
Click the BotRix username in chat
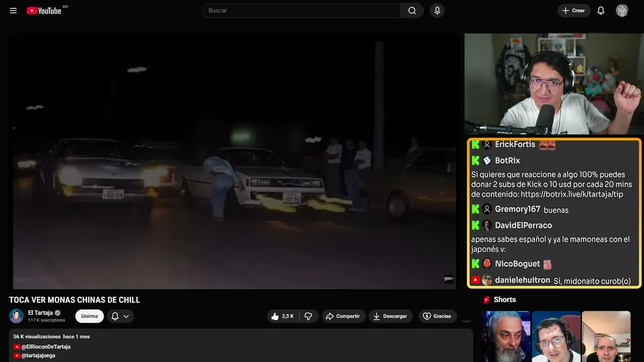point(508,161)
